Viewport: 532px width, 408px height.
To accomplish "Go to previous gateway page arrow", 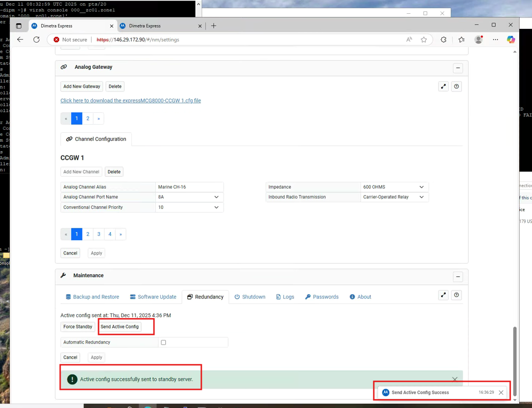I will click(66, 118).
